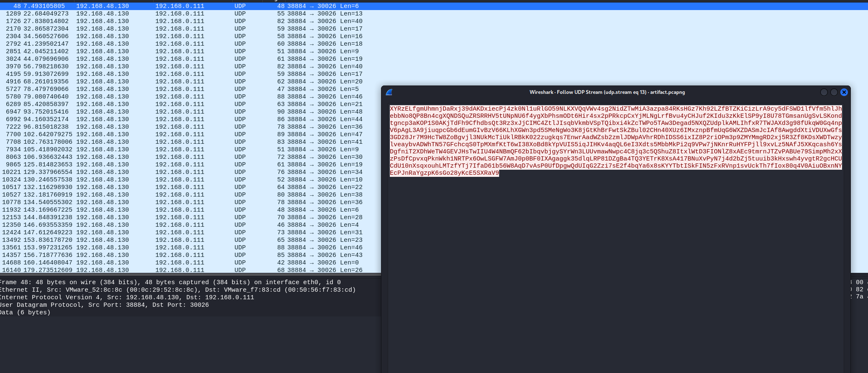Image resolution: width=868 pixels, height=373 pixels.
Task: Minimize the Follow UDP Stream dialog
Action: [x=824, y=92]
